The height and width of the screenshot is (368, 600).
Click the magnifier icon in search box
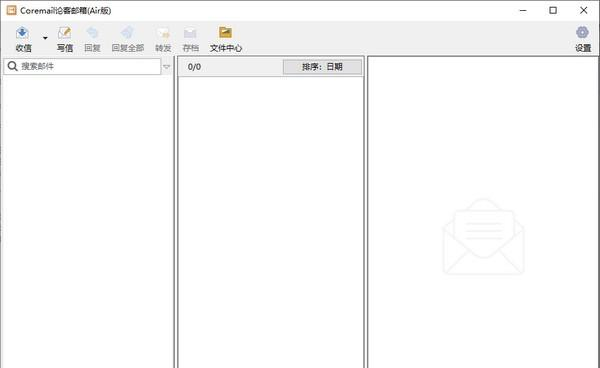click(x=12, y=66)
